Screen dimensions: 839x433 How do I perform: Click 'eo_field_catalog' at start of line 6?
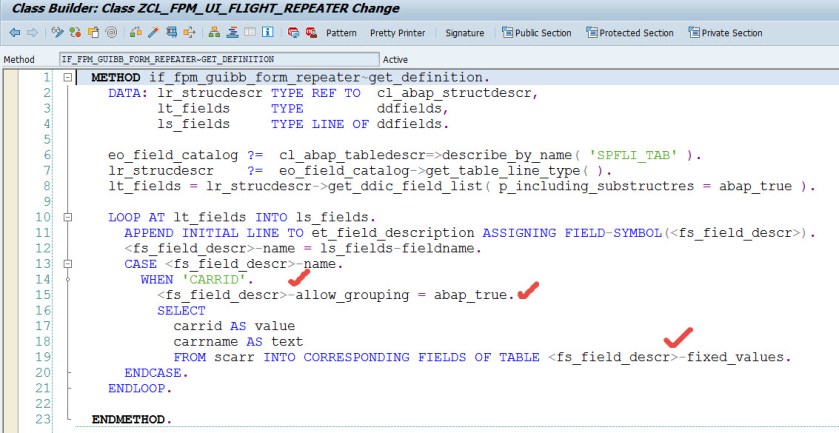(x=173, y=155)
